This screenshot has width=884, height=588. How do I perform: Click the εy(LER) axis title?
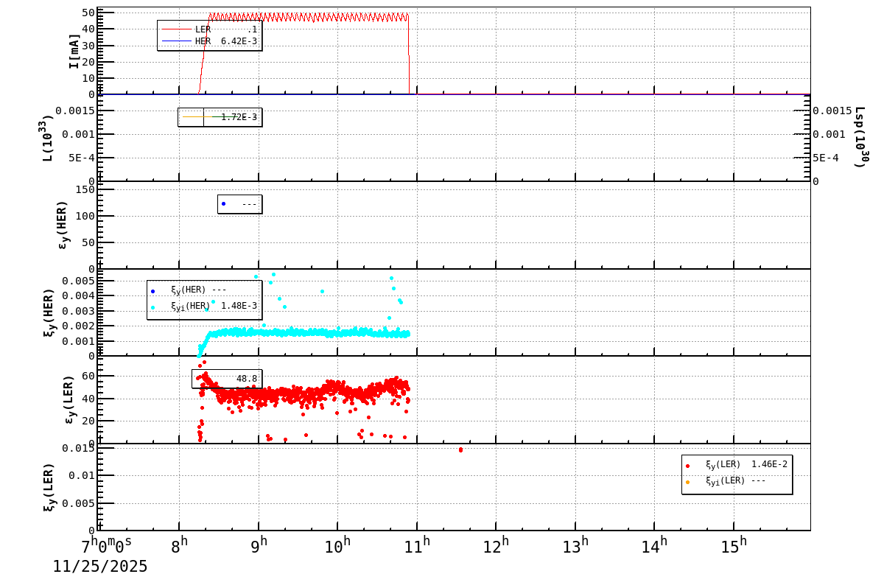[69, 399]
